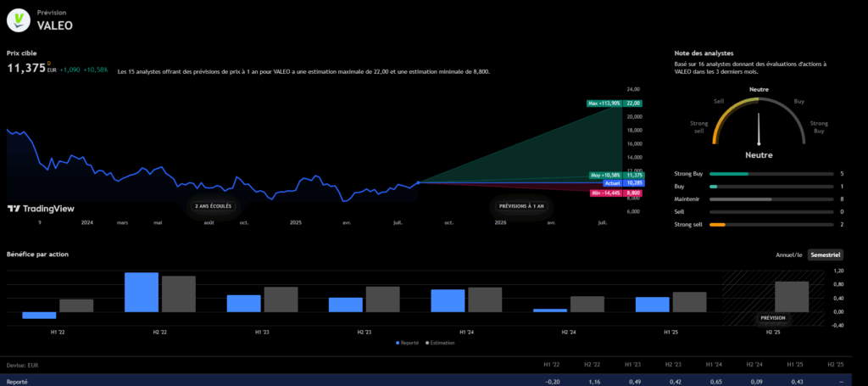Screen dimensions: 868x386
Task: Click the blue Reporté legend dot
Action: [x=398, y=343]
